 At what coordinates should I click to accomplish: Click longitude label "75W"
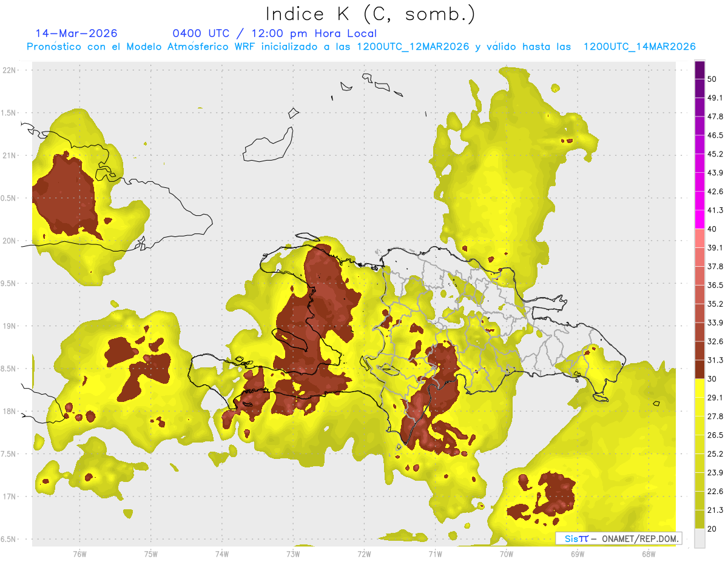[x=151, y=554]
